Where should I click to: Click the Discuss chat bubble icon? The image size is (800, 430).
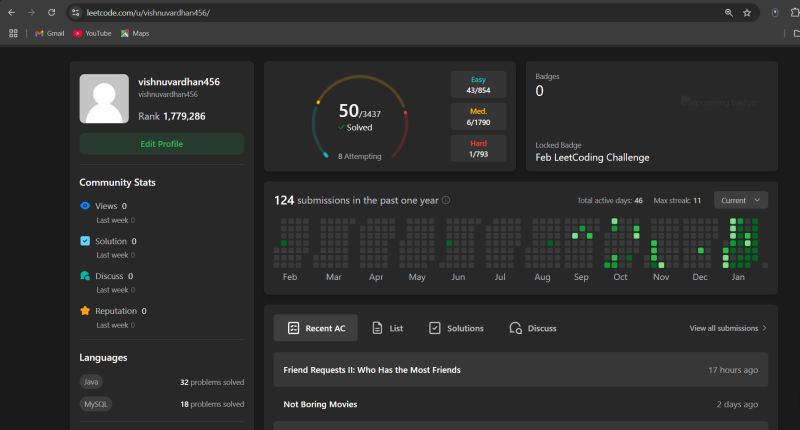(x=85, y=275)
